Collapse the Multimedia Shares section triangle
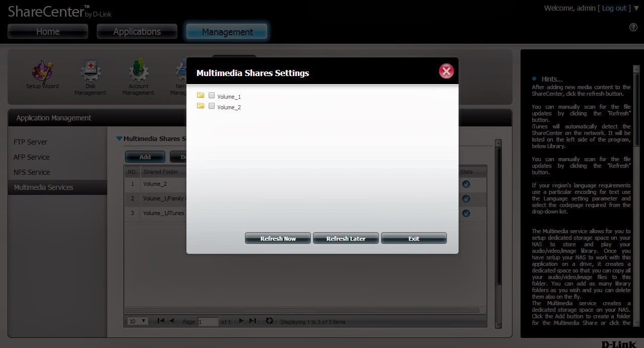Image resolution: width=644 pixels, height=348 pixels. point(119,138)
